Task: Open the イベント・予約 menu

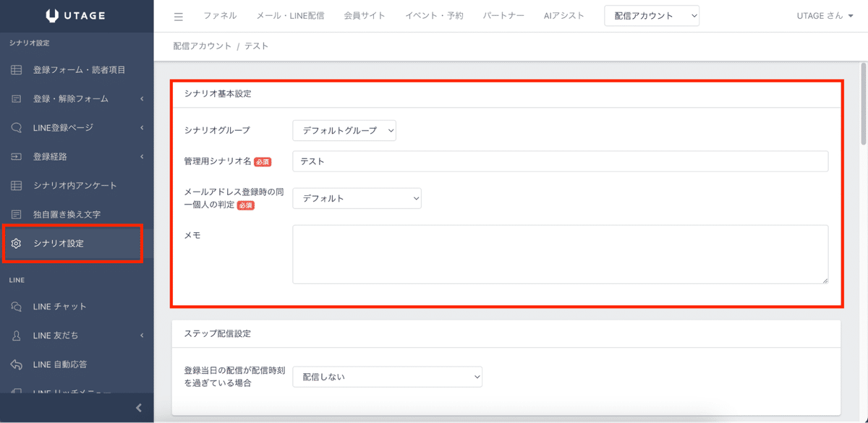Action: pyautogui.click(x=434, y=16)
